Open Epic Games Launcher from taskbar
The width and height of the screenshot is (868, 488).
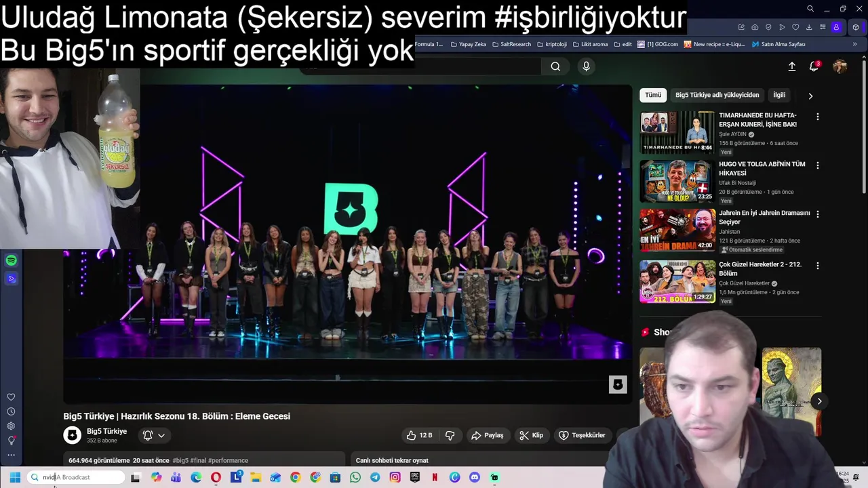[x=415, y=477]
